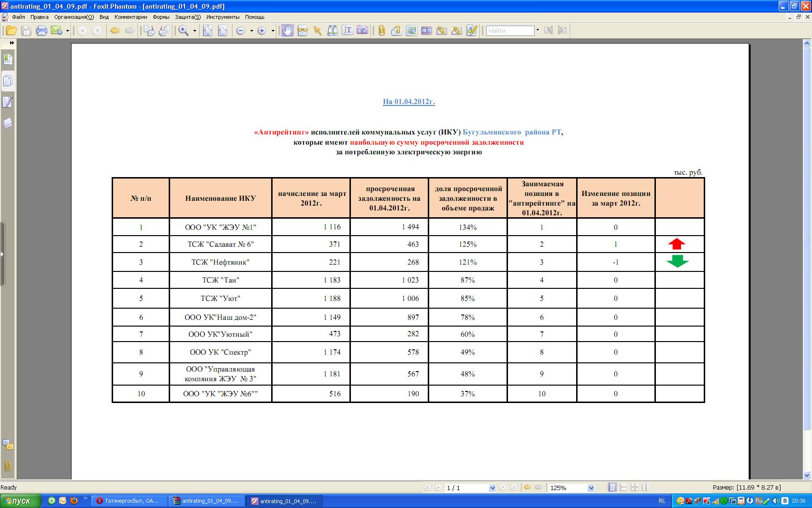Click the Ru language indicator in tray
Viewport: 812px width, 508px height.
tap(758, 501)
